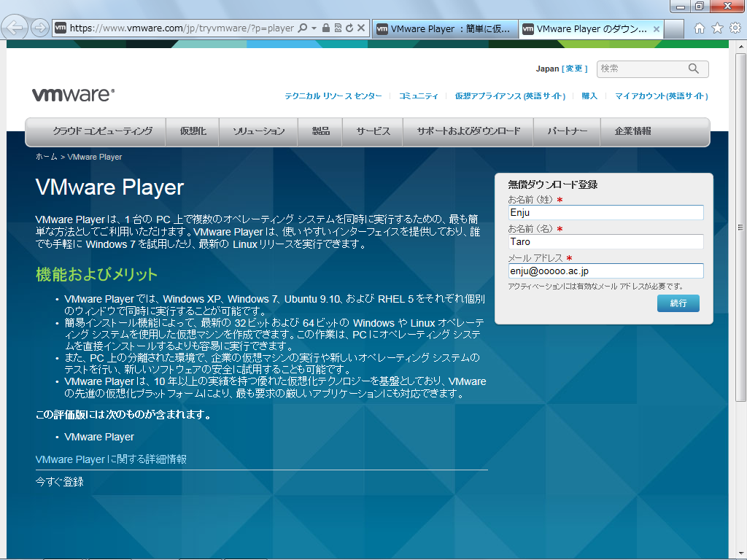Click the browser Home icon
The width and height of the screenshot is (747, 560).
click(700, 28)
